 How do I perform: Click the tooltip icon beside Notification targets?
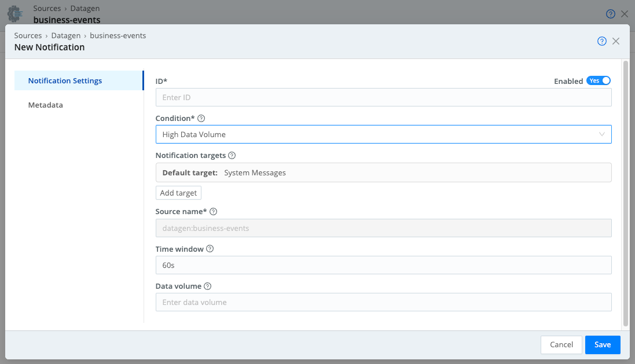click(232, 155)
